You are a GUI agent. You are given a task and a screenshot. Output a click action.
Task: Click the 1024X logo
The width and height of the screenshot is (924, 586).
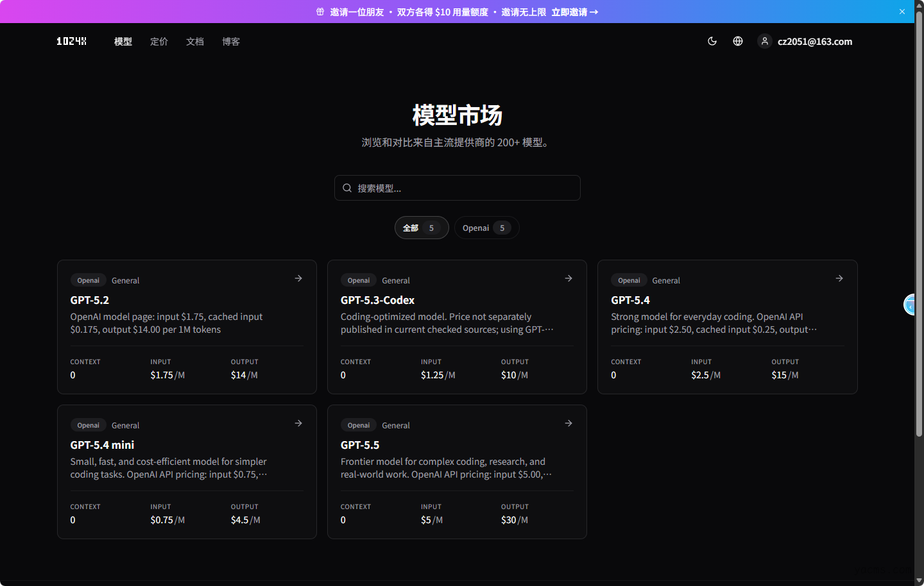pos(71,41)
